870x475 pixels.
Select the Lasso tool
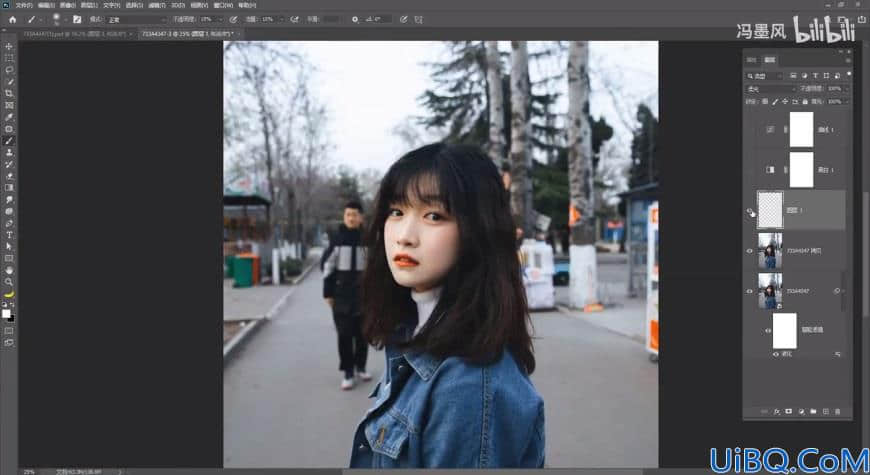[x=9, y=70]
